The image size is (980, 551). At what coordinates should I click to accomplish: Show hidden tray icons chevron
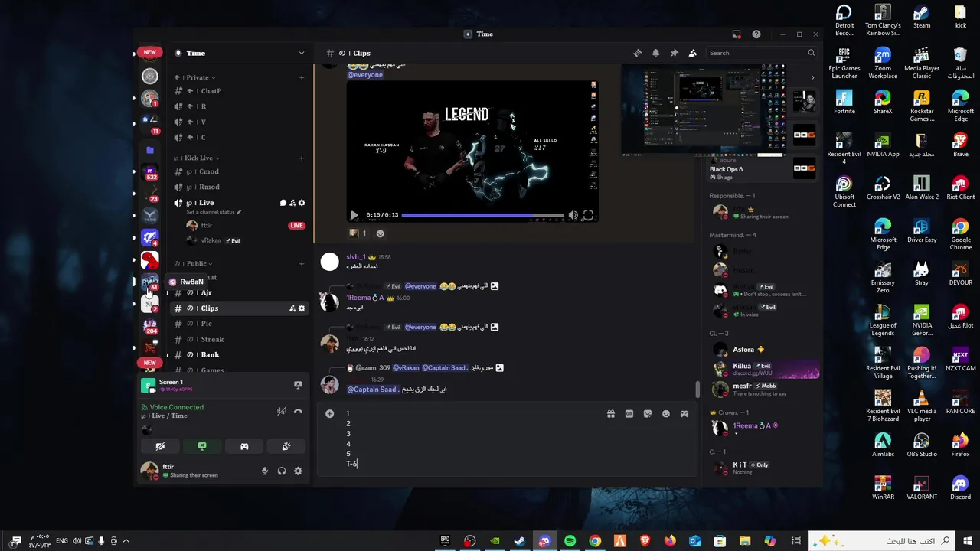[126, 541]
